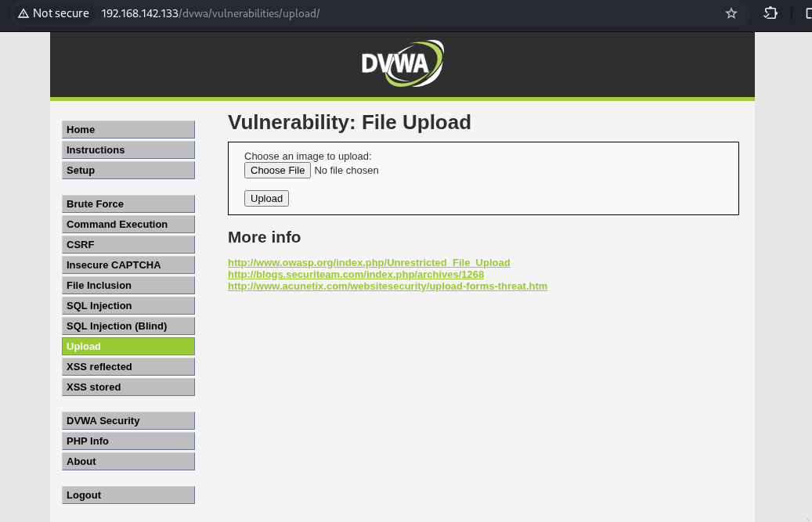Open the SQL Injection page
Screen dimensions: 812x522
[128, 306]
